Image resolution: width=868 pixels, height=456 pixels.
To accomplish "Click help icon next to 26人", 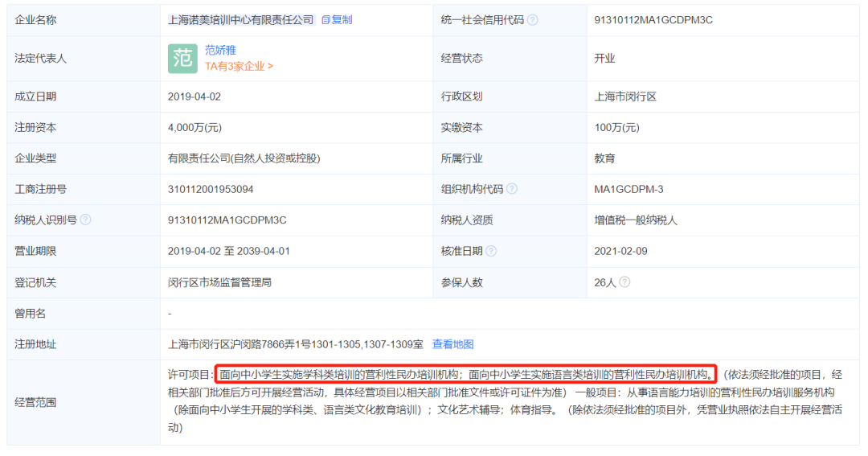I will pyautogui.click(x=624, y=282).
